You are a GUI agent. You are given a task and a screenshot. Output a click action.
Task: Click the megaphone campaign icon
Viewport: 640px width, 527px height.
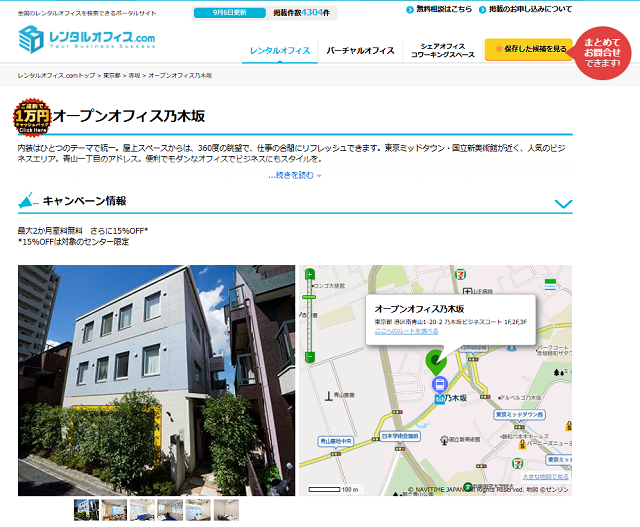tap(28, 201)
